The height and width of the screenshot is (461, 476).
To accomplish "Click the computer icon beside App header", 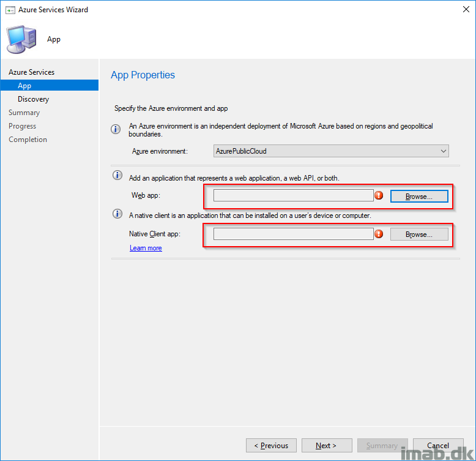I will tap(21, 39).
